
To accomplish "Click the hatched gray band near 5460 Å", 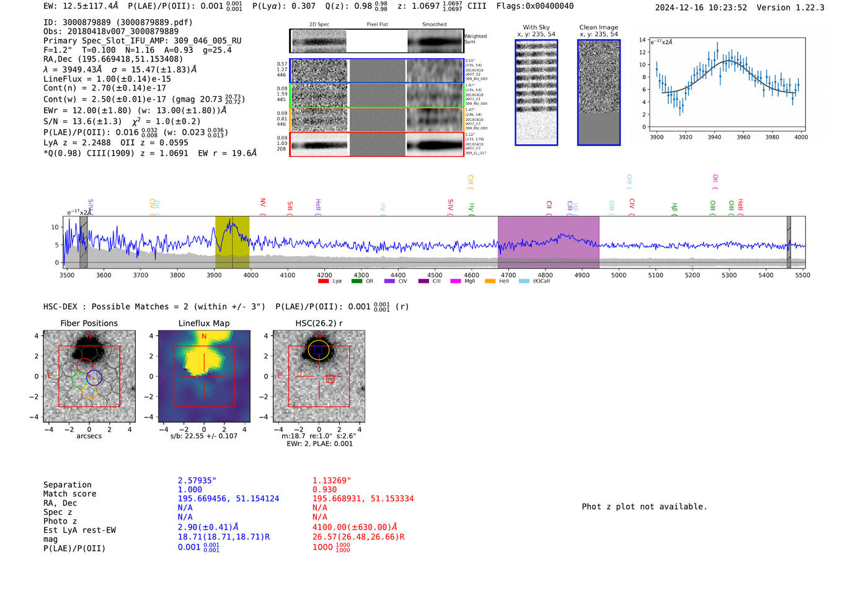I will coord(789,242).
